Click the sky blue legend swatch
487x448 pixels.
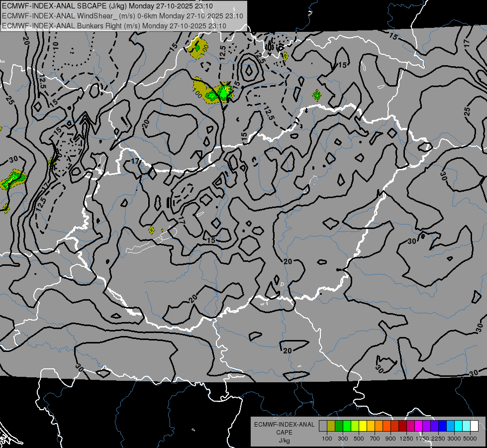pyautogui.click(x=451, y=426)
